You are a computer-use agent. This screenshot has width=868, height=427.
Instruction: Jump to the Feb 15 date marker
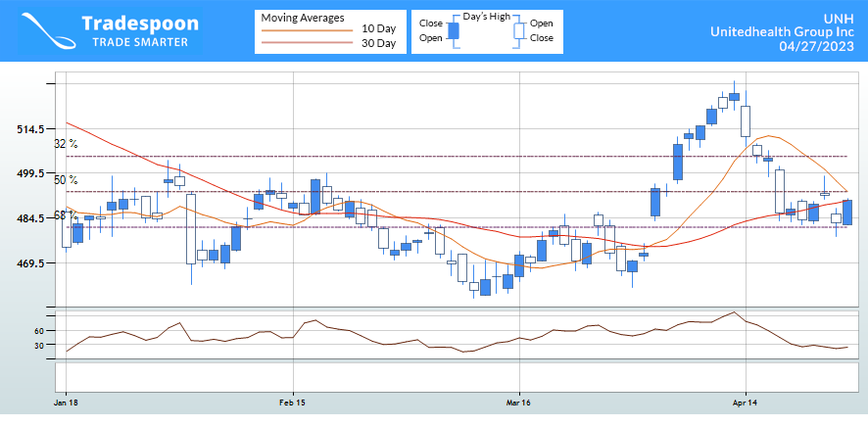click(x=292, y=403)
